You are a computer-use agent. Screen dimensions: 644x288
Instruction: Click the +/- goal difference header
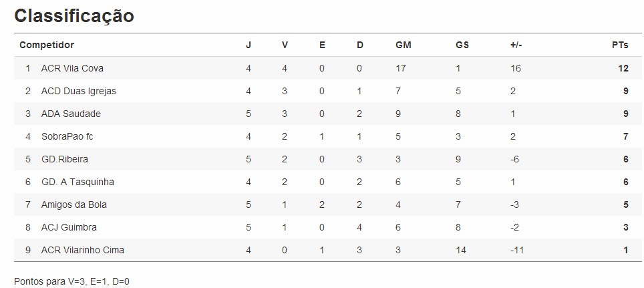(x=516, y=45)
